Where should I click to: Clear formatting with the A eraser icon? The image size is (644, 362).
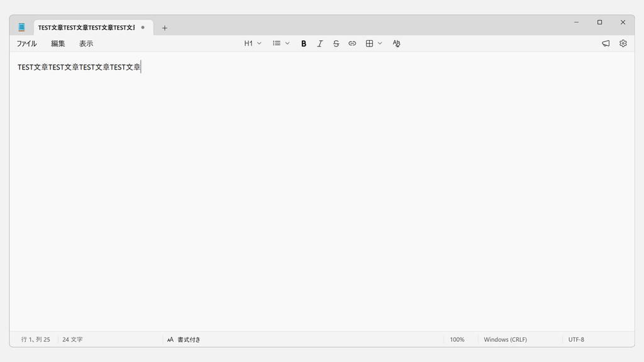(x=396, y=43)
